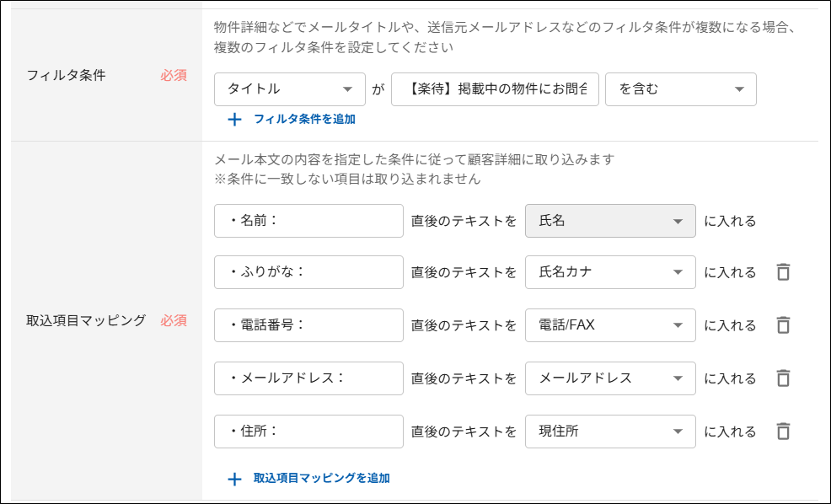This screenshot has width=831, height=504.
Task: Add a mapping via 取込項目マッピングを追加
Action: click(321, 478)
